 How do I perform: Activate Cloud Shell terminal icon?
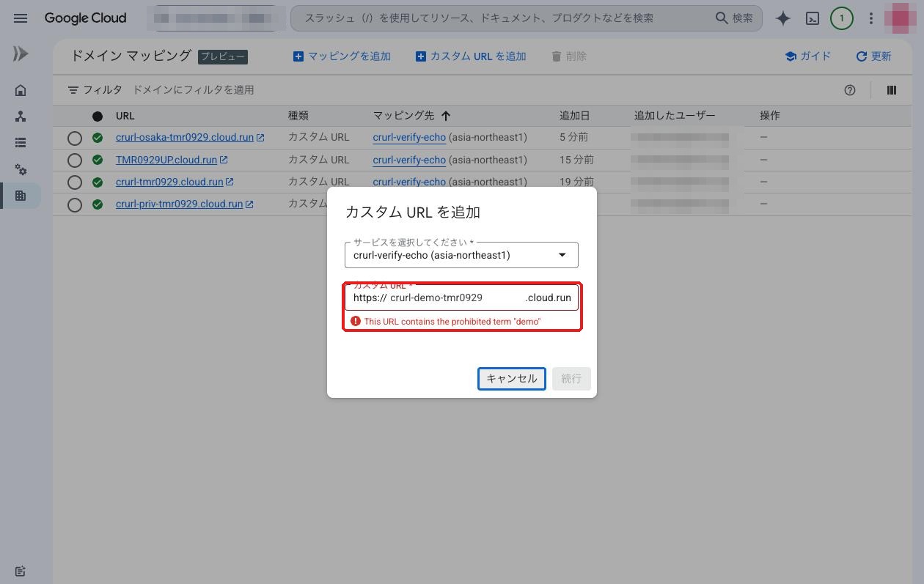813,18
